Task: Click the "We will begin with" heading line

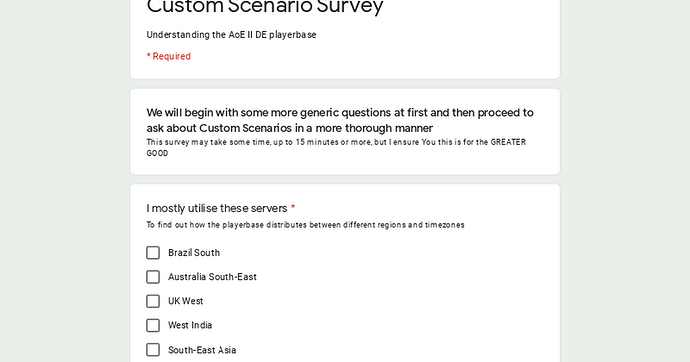Action: 340,113
